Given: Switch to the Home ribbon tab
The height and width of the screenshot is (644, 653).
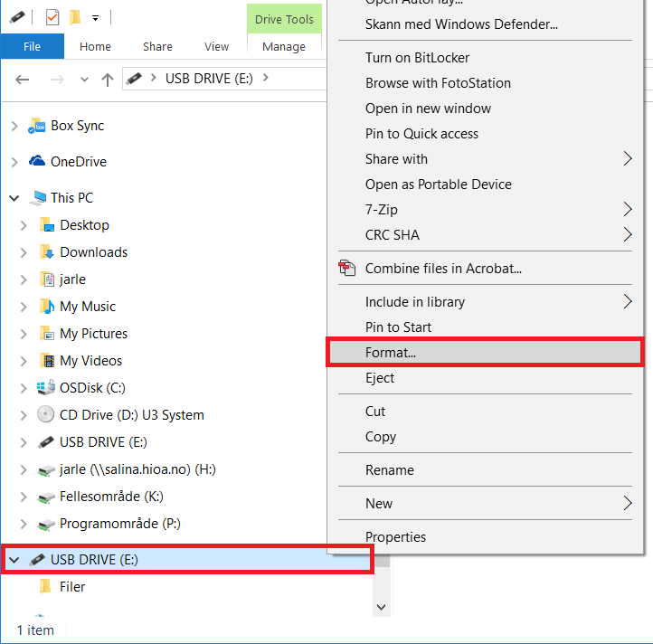Looking at the screenshot, I should [x=95, y=46].
